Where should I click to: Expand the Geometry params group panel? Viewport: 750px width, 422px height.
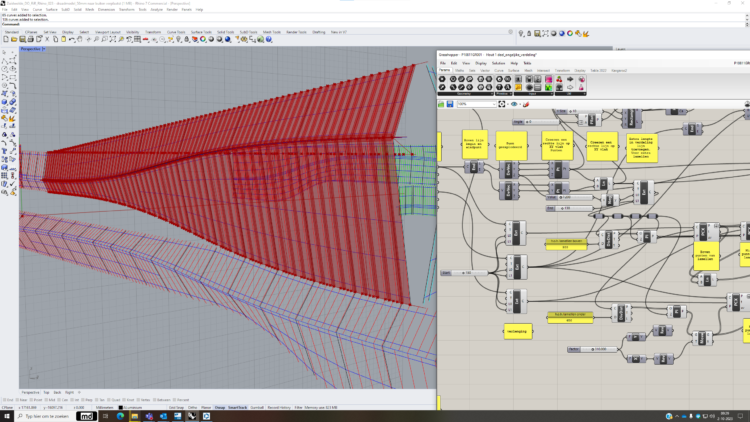tap(465, 96)
